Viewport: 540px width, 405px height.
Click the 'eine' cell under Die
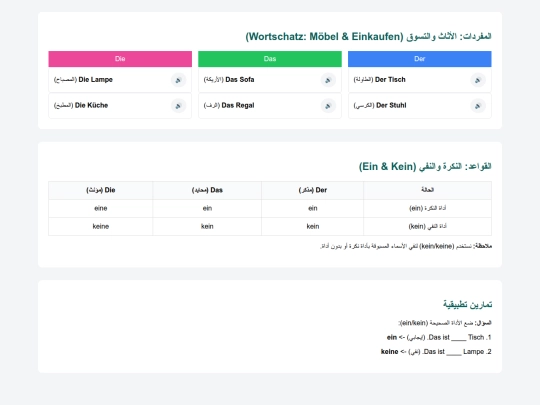click(101, 208)
